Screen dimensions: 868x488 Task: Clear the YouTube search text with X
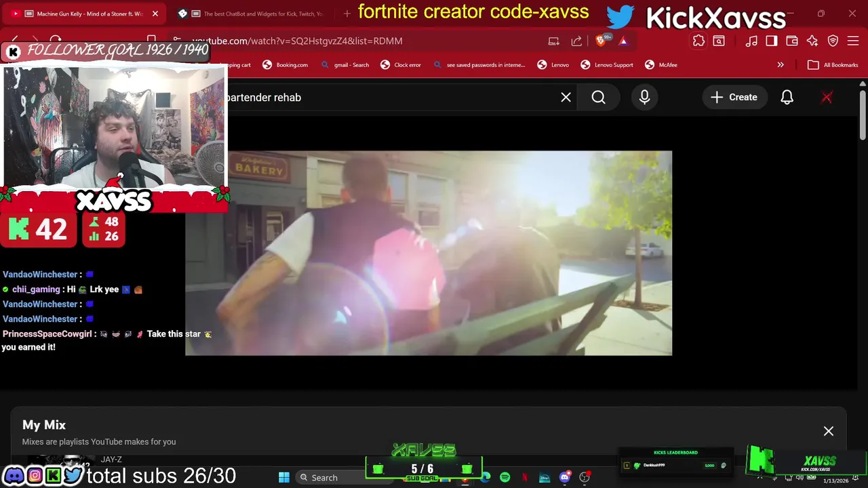pos(566,97)
